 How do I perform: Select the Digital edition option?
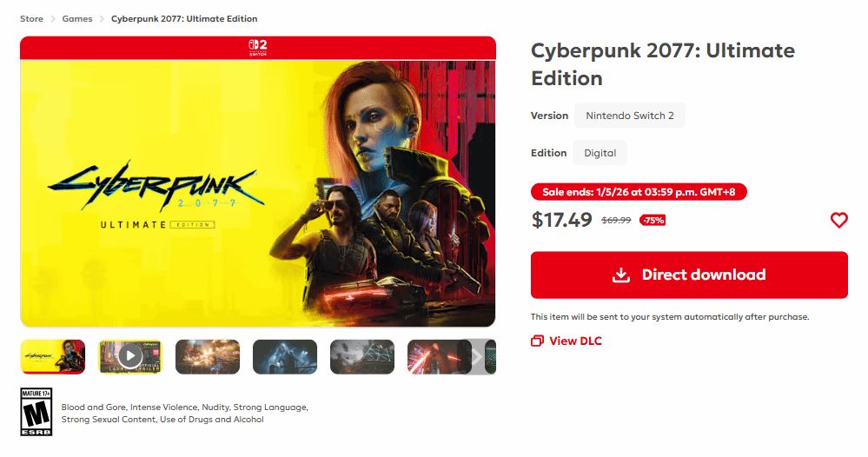click(600, 153)
